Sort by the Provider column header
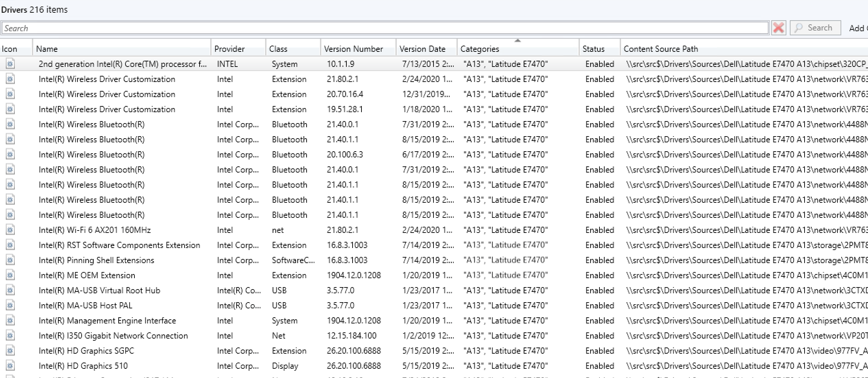 click(229, 49)
